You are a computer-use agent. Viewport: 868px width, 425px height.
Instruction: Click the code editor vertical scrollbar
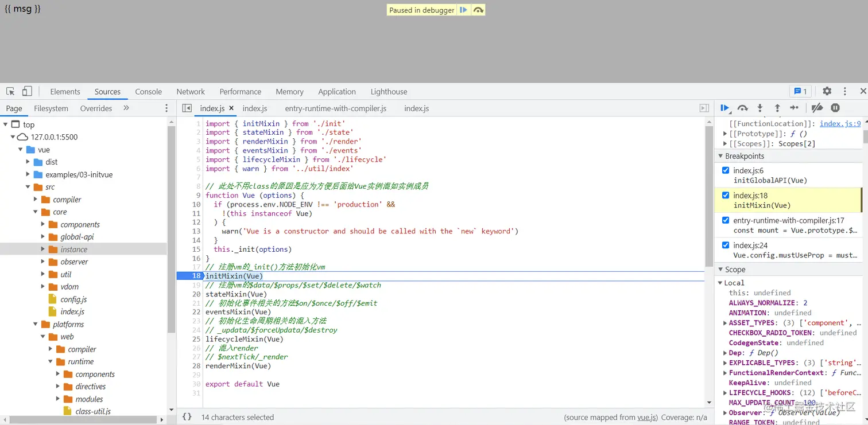coord(708,195)
